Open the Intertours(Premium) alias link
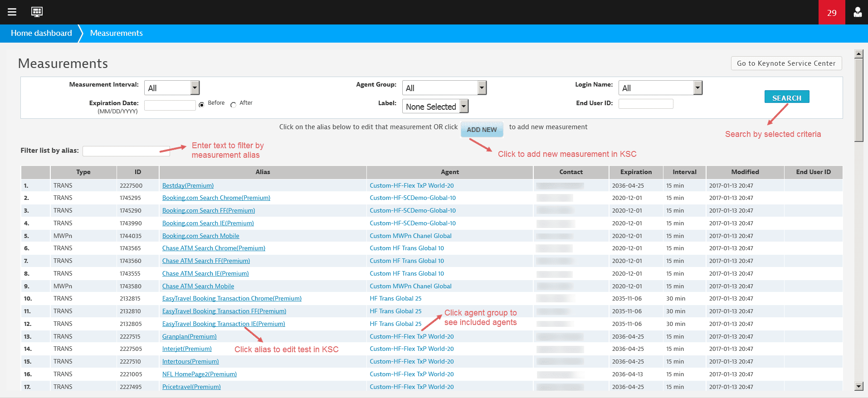 pos(190,361)
